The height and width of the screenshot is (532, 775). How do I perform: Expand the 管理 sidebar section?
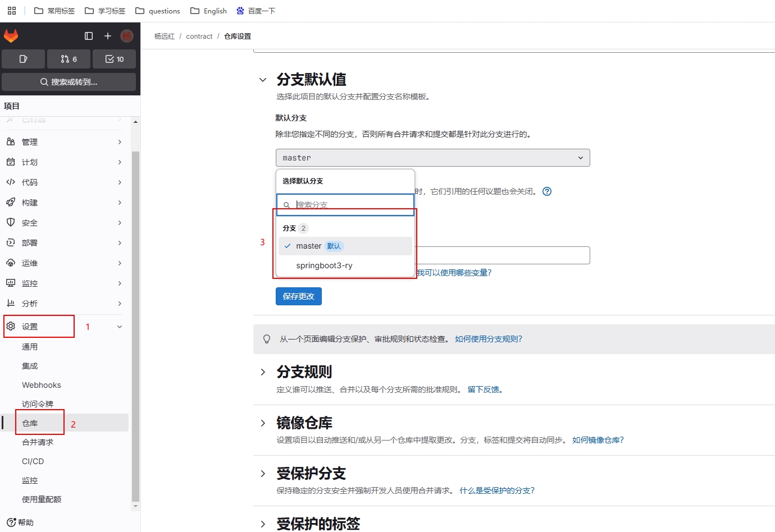pos(65,142)
